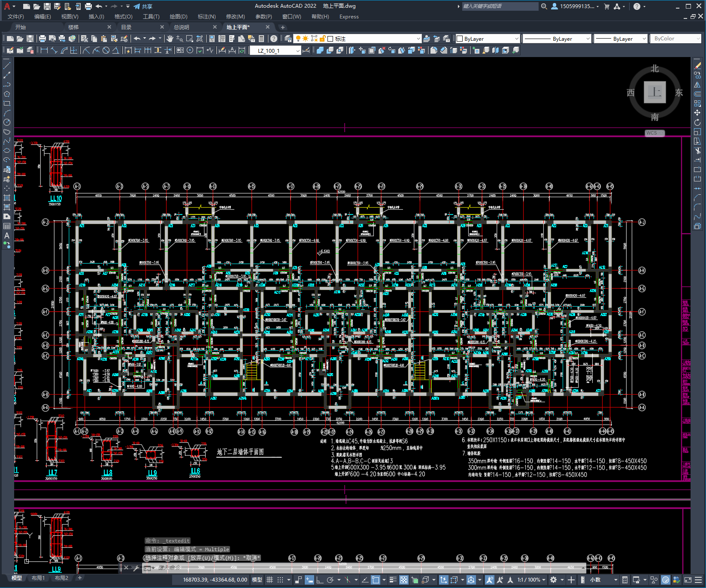Switch to the 布局1 layout tab
The width and height of the screenshot is (706, 588).
pyautogui.click(x=38, y=578)
